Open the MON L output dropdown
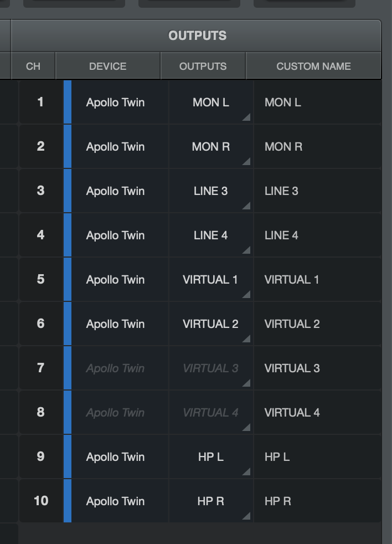This screenshot has height=544, width=392. coord(211,102)
